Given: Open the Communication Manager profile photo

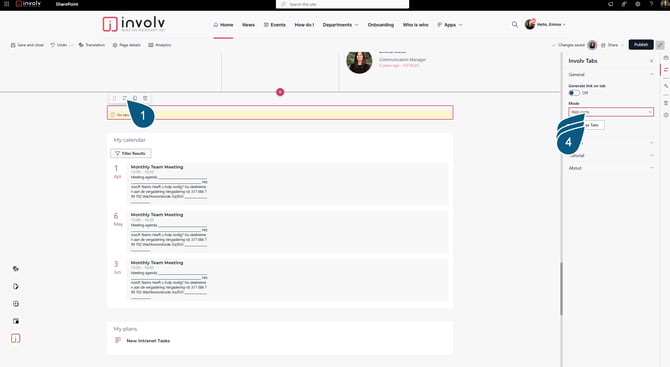Looking at the screenshot, I should coord(359,62).
